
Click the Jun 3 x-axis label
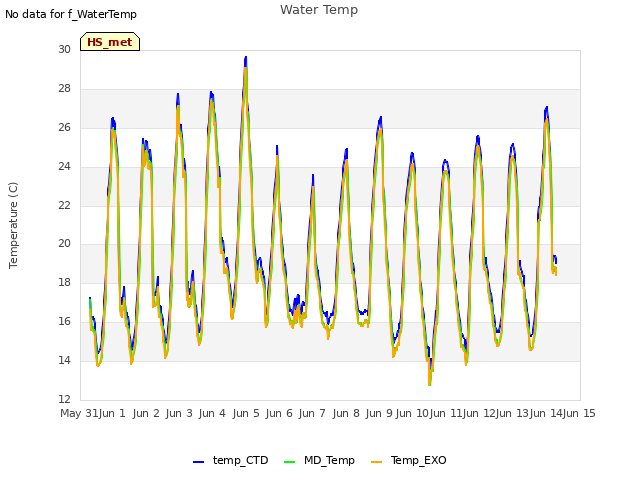(179, 413)
